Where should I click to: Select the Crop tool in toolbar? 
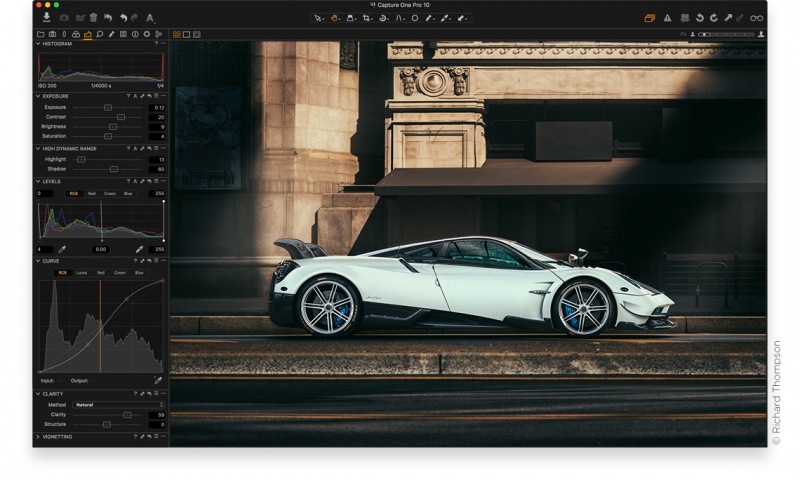pos(367,18)
